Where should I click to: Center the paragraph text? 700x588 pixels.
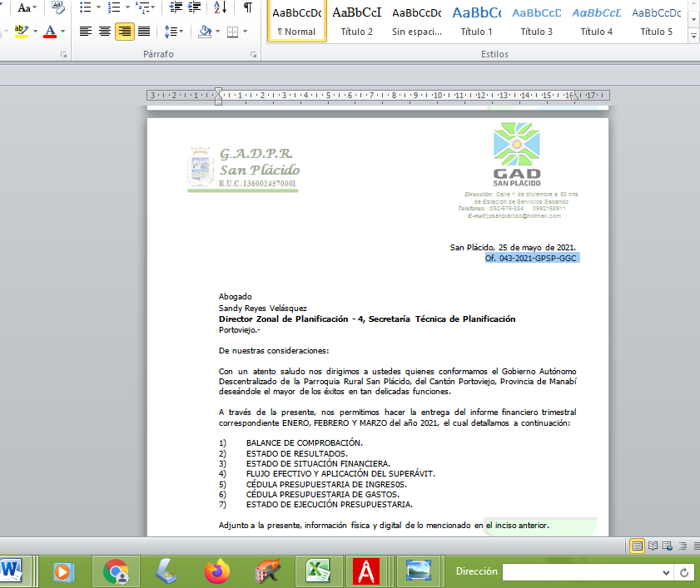[x=105, y=32]
